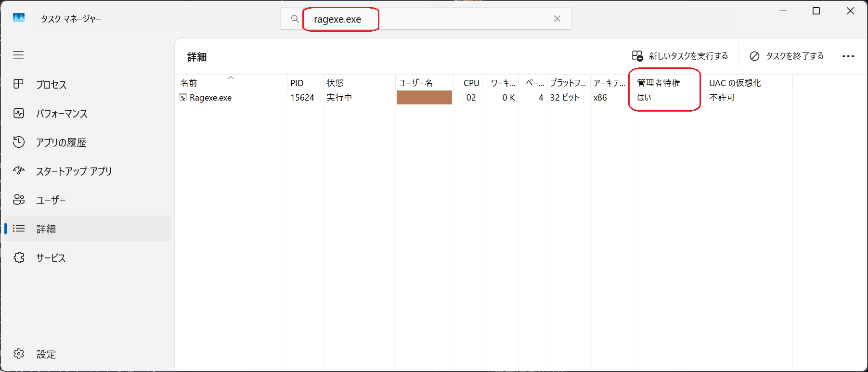Open the Performance page icon
This screenshot has height=372, width=868.
(19, 114)
